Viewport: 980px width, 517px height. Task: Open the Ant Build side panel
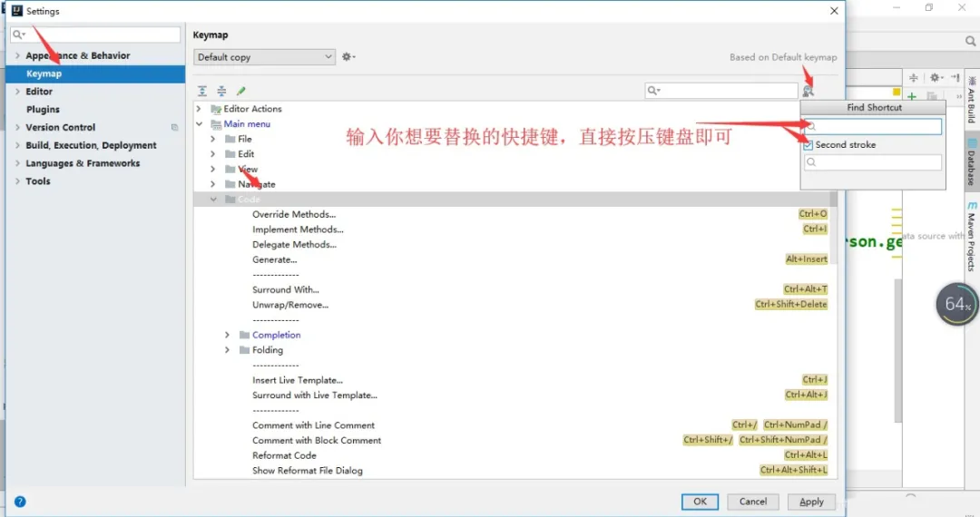point(971,100)
